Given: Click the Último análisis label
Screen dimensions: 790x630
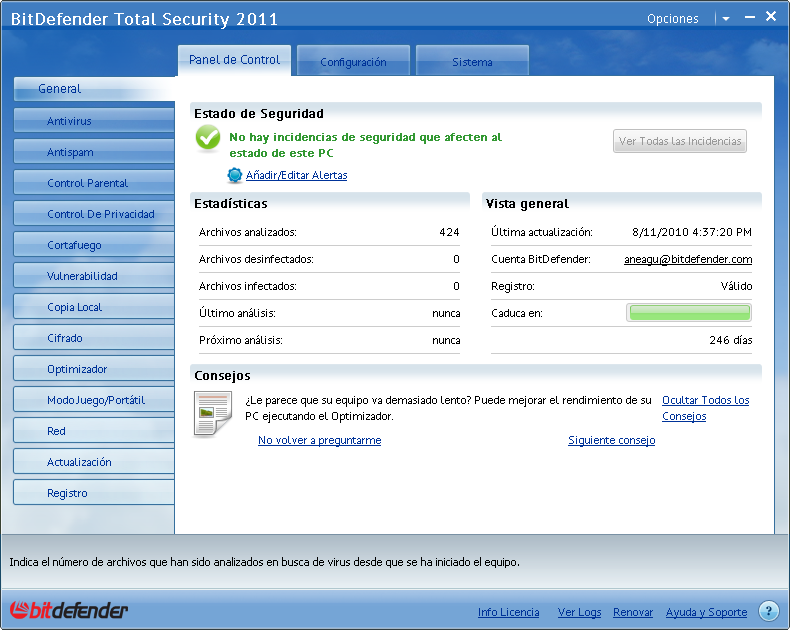Looking at the screenshot, I should pyautogui.click(x=237, y=313).
